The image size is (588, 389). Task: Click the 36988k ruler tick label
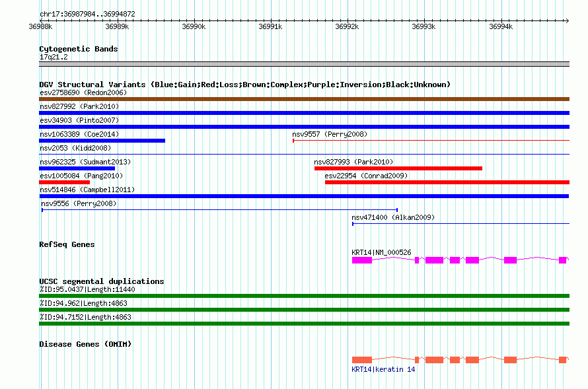coord(40,26)
